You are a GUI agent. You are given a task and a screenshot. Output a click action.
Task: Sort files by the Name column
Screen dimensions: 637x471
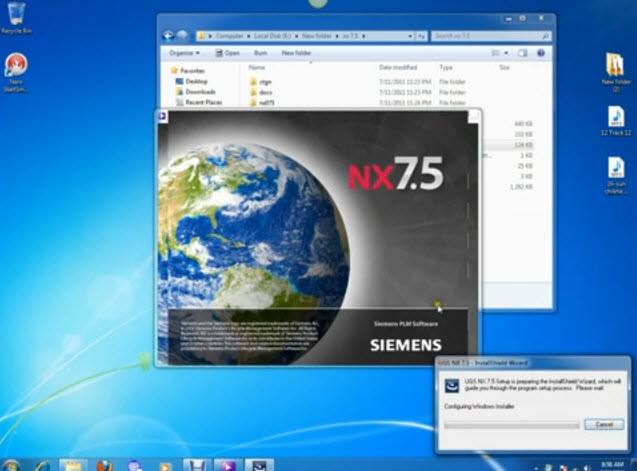tap(257, 67)
